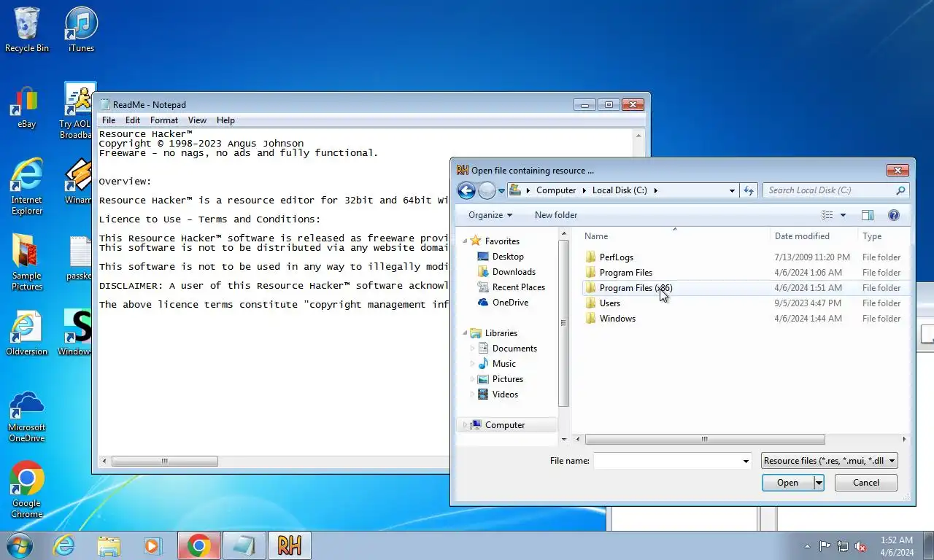This screenshot has width=934, height=560.
Task: Click the Search Local Disk (C:) box
Action: click(x=828, y=190)
